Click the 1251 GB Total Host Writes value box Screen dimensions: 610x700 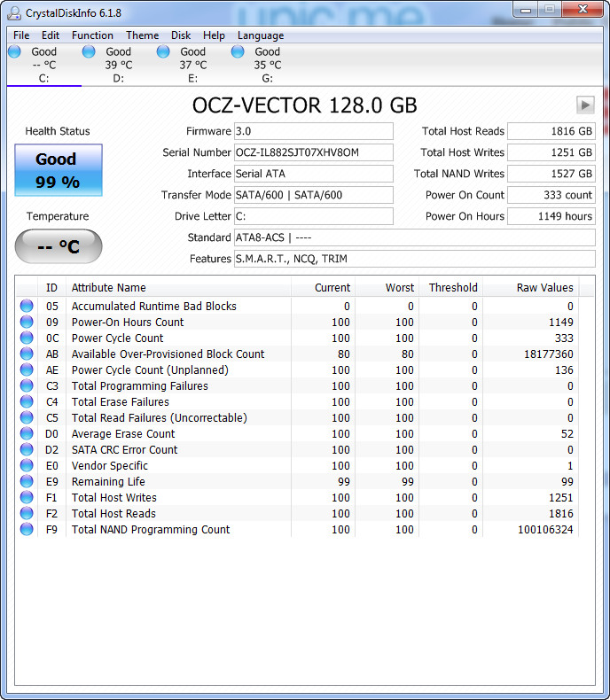(551, 152)
